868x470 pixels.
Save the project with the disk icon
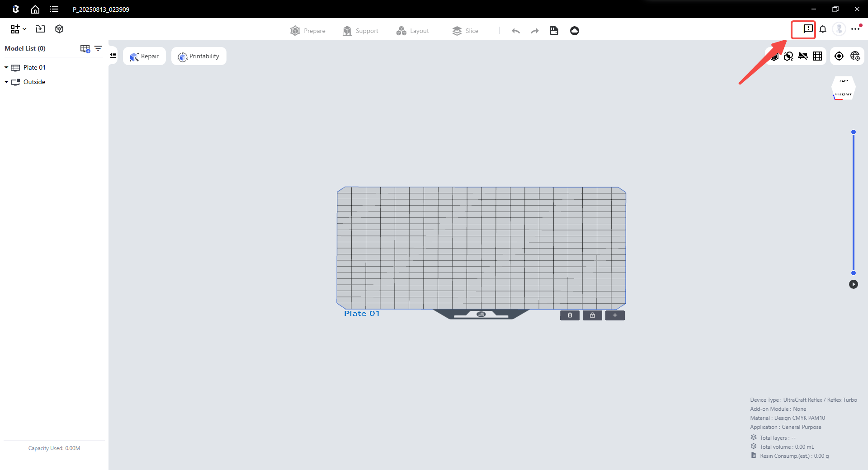point(554,31)
